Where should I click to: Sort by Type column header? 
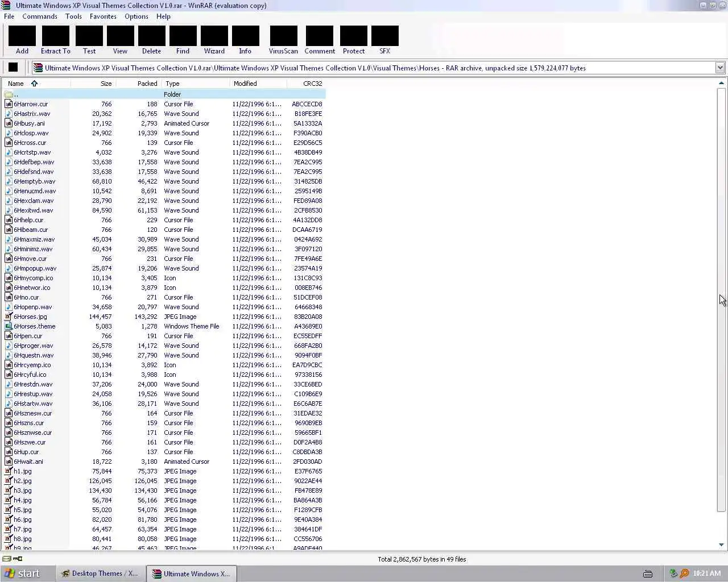tap(196, 84)
